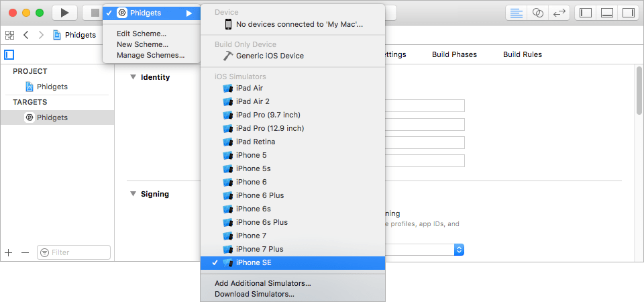Viewport: 644px width, 302px height.
Task: Collapse the Identity section
Action: (x=133, y=77)
